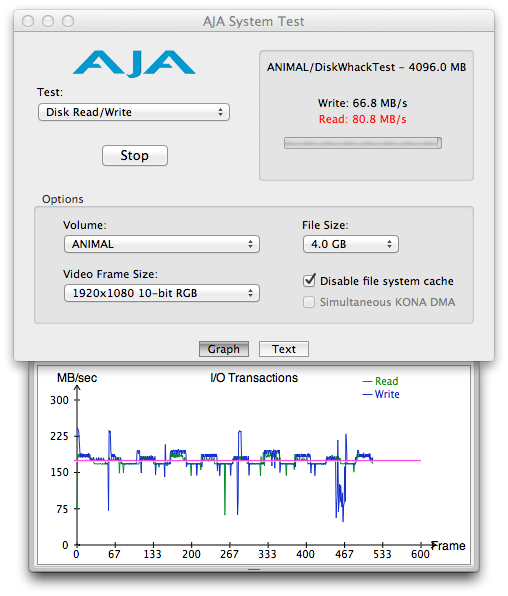The height and width of the screenshot is (596, 508).
Task: Click the 267 tick on the Frame axis
Action: point(229,554)
